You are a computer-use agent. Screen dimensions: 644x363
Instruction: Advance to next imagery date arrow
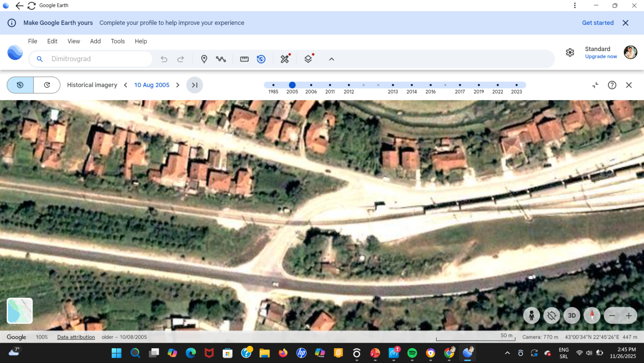[x=177, y=85]
